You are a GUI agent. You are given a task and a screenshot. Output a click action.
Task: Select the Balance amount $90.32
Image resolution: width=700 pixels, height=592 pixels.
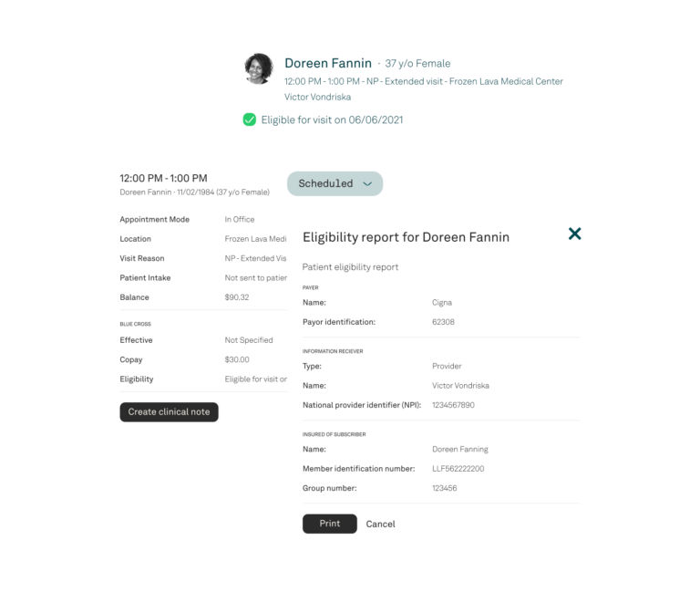tap(237, 297)
